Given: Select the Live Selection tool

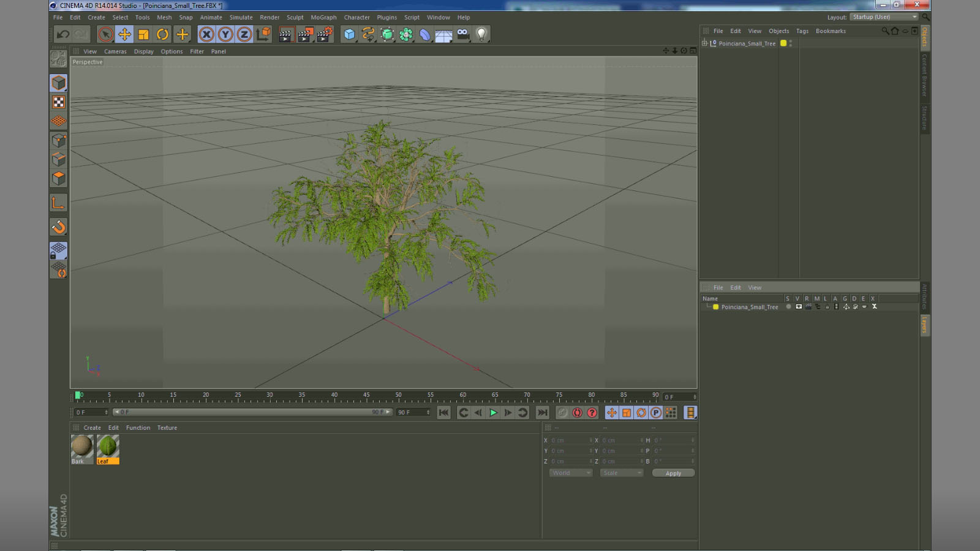Looking at the screenshot, I should tap(105, 34).
